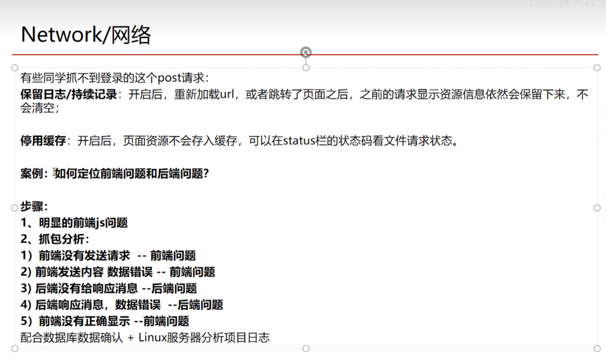Click the rotation handle above the text box
The height and width of the screenshot is (364, 606).
point(306,52)
